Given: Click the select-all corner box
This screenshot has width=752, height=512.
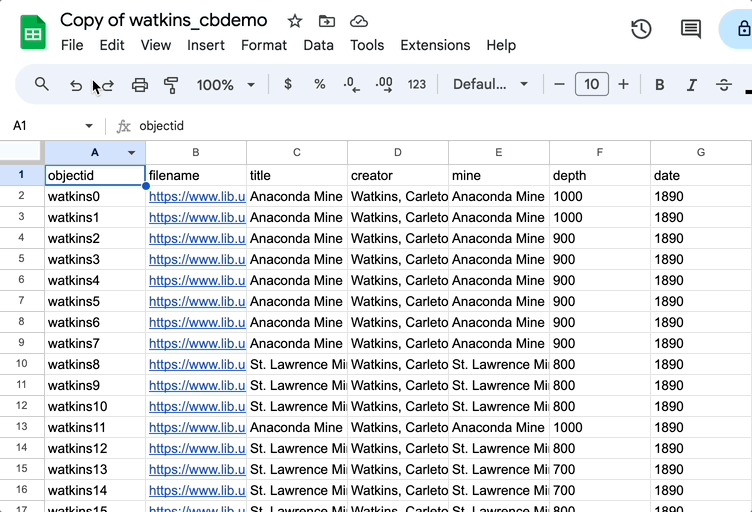Looking at the screenshot, I should [22, 152].
